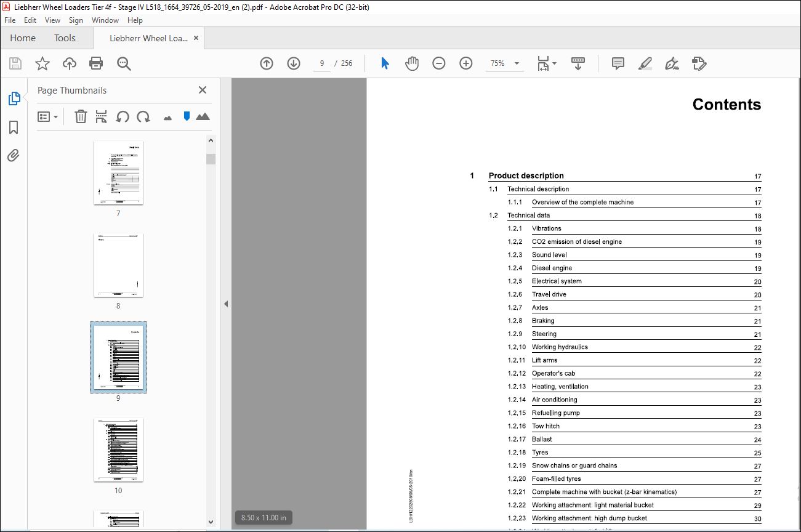Zoom in with the plus button
The height and width of the screenshot is (532, 801).
tap(466, 63)
